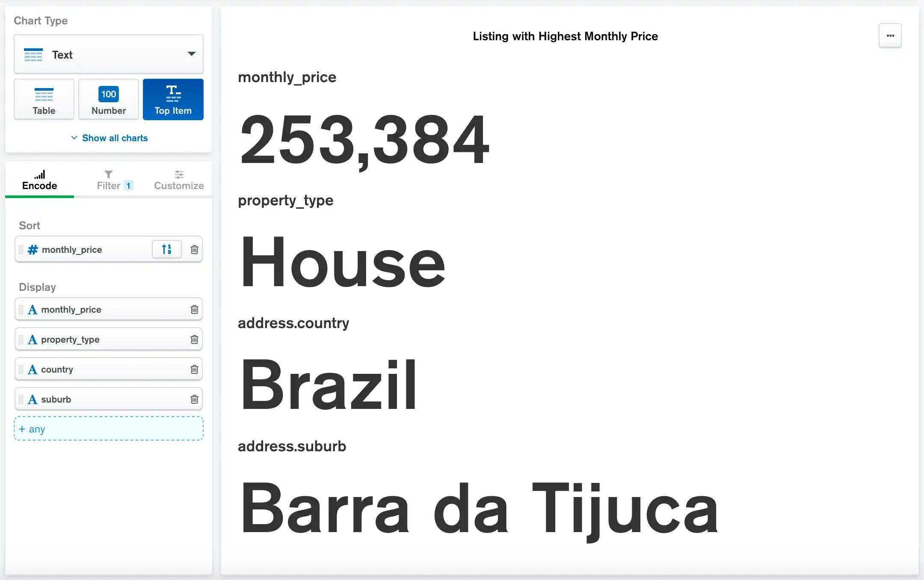The height and width of the screenshot is (580, 924).
Task: Click the plus any field button to add field
Action: tap(109, 429)
